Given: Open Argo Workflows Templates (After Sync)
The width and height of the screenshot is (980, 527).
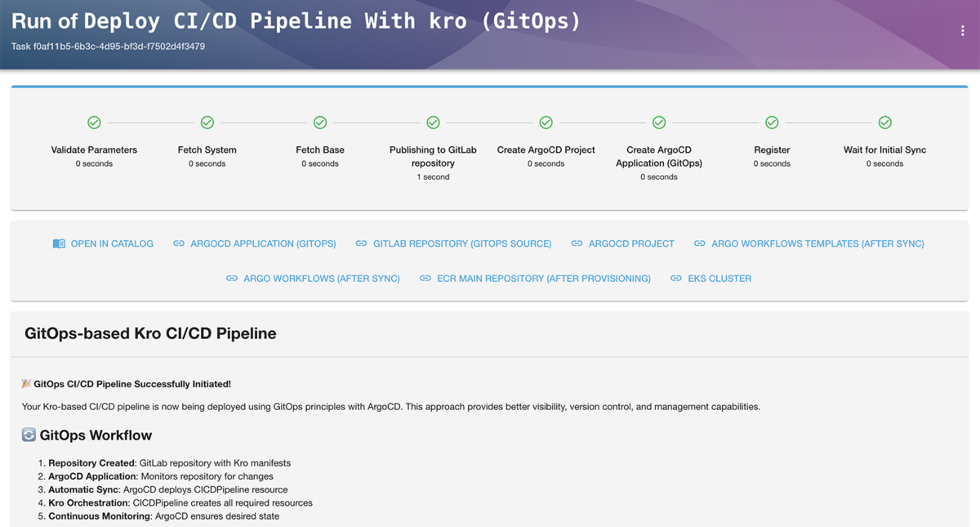Looking at the screenshot, I should [817, 243].
